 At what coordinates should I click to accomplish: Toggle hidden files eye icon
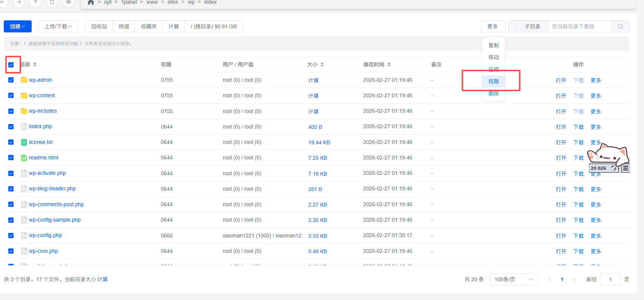point(69,2)
